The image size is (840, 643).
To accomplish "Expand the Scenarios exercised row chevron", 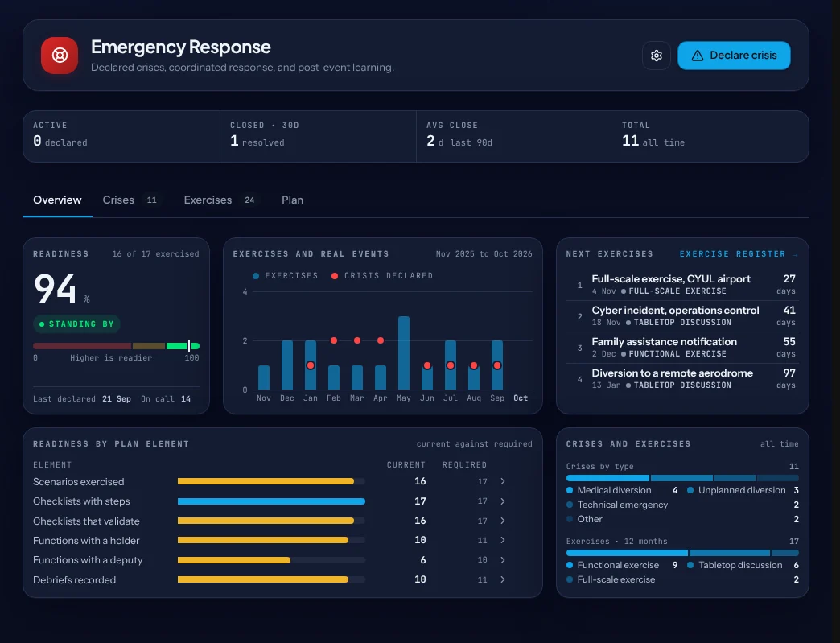I will [x=503, y=481].
